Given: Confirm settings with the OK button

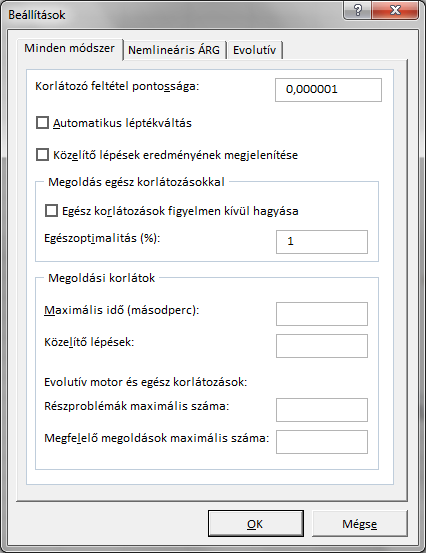Looking at the screenshot, I should click(x=256, y=524).
